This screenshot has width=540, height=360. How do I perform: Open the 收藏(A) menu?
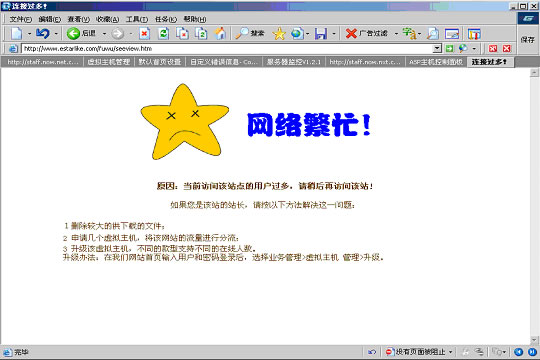pos(107,19)
